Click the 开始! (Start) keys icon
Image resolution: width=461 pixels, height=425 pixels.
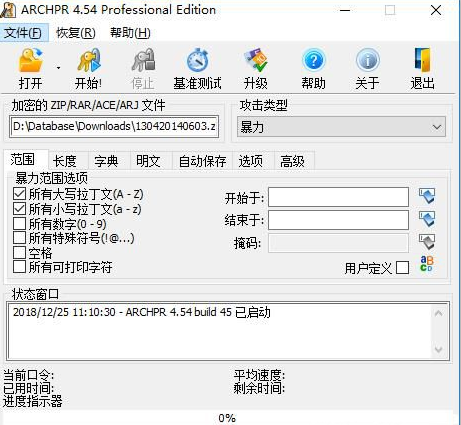click(x=88, y=60)
